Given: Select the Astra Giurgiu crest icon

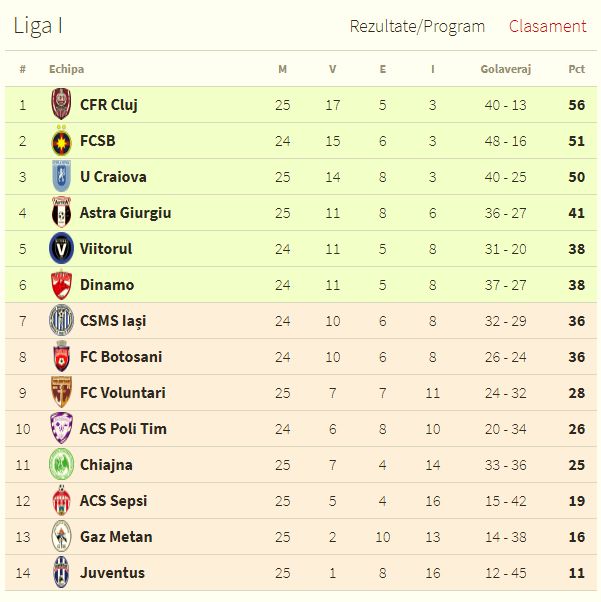Looking at the screenshot, I should [x=61, y=213].
